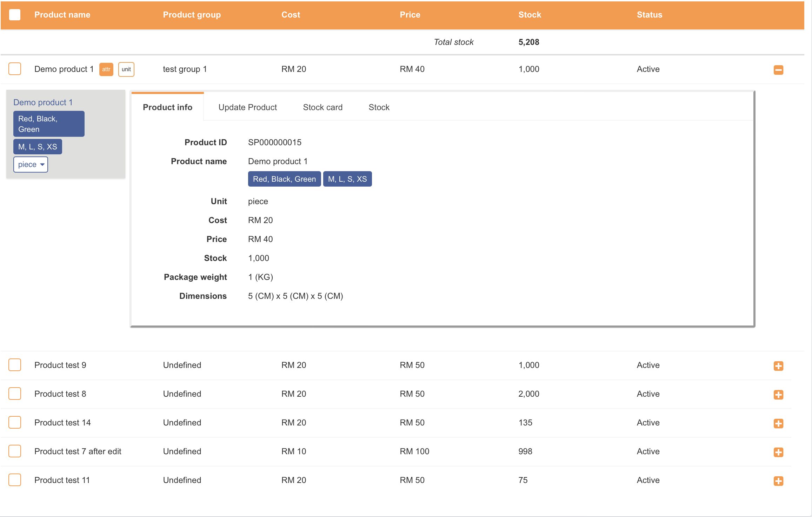The width and height of the screenshot is (812, 517).
Task: Click the unit badge on Demo product 1
Action: (126, 69)
